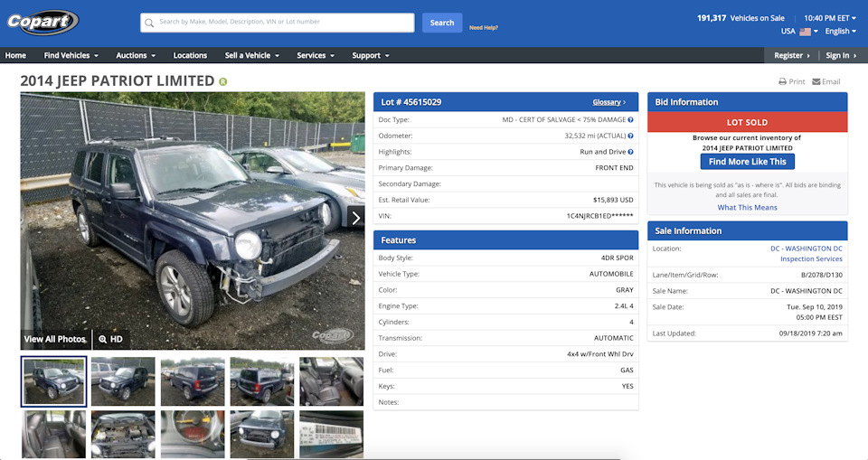
Task: Open DC - WASHINGTON DC location link
Action: tap(806, 249)
